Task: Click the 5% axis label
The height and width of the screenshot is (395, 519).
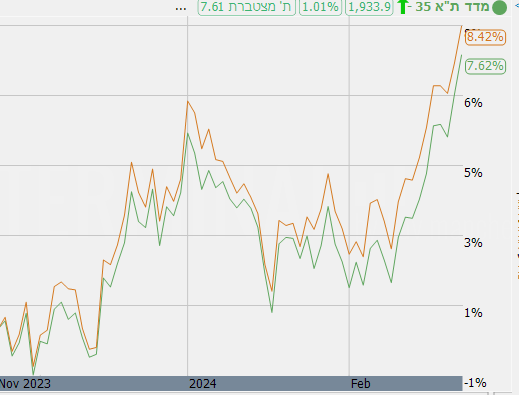Action: pyautogui.click(x=473, y=173)
